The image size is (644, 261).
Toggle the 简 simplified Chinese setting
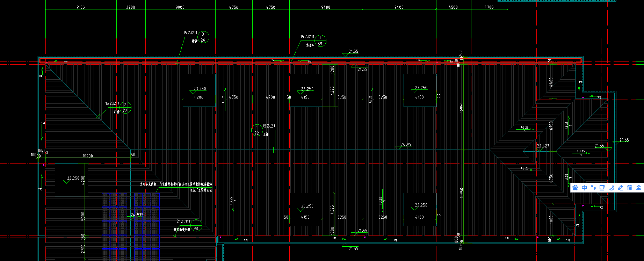coord(629,188)
